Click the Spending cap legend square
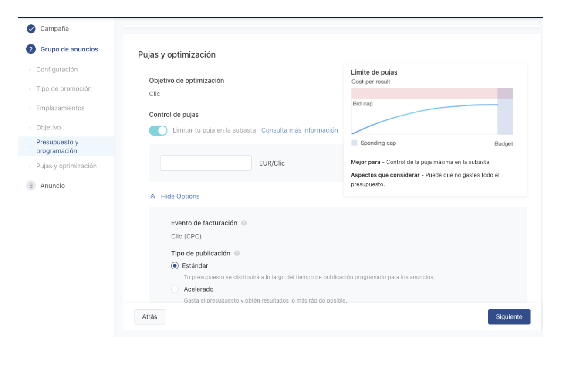588x381 pixels. tap(354, 143)
